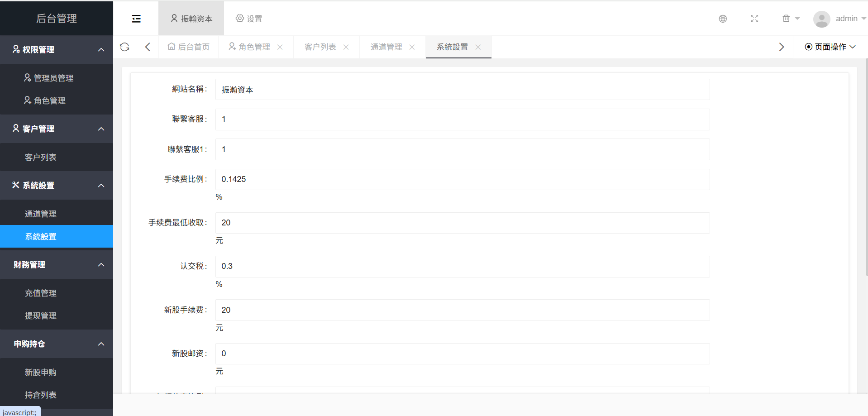The width and height of the screenshot is (868, 416).
Task: Close the 通道管理 tab
Action: 412,47
